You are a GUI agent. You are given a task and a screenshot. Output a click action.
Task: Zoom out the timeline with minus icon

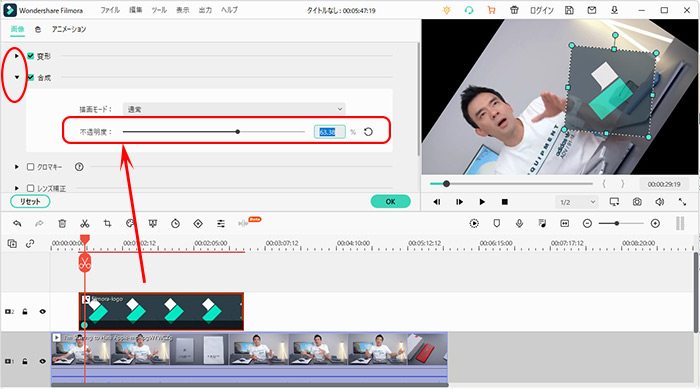(x=588, y=223)
